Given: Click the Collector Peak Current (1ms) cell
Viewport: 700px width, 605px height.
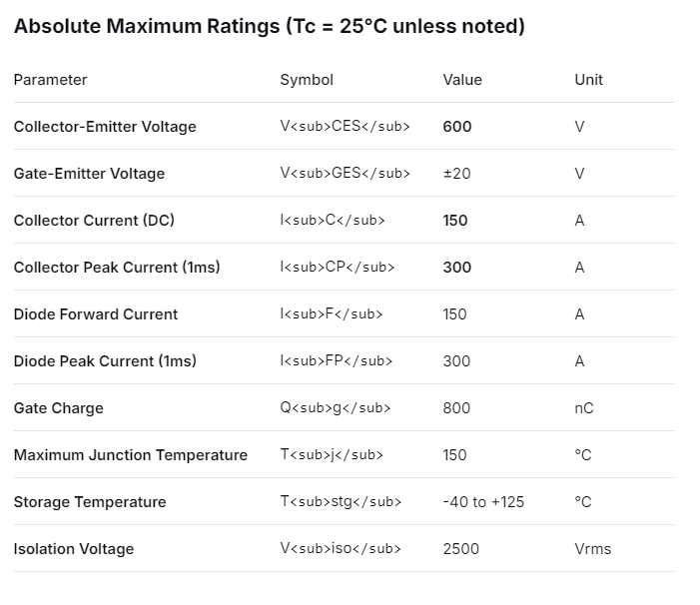Looking at the screenshot, I should [117, 268].
